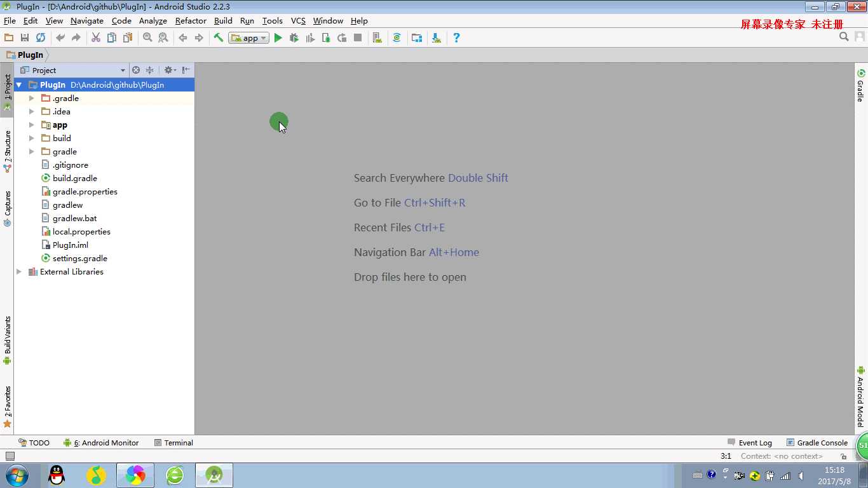Image resolution: width=868 pixels, height=488 pixels.
Task: Open the File menu
Action: pyautogui.click(x=10, y=21)
